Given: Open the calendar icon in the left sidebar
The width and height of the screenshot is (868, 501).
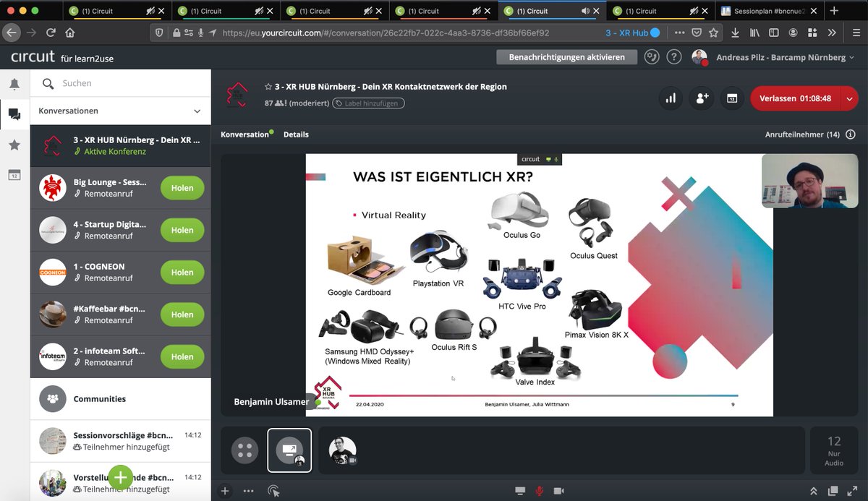Looking at the screenshot, I should tap(14, 175).
